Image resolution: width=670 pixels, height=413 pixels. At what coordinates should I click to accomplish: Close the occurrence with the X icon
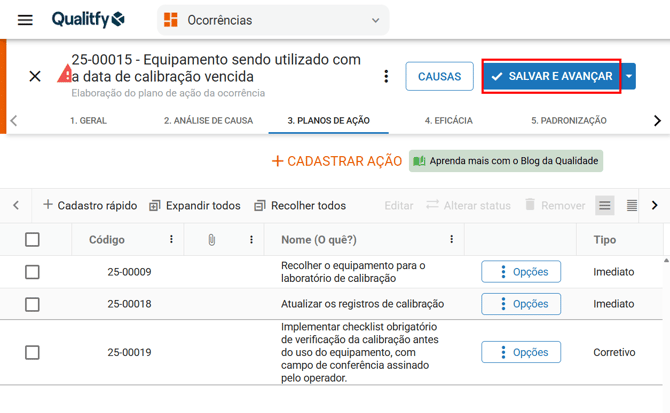click(x=35, y=76)
